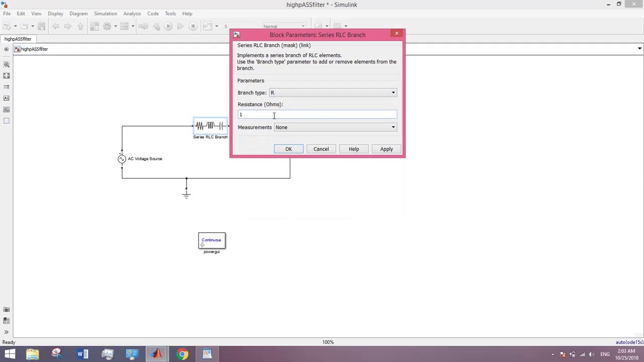Expand the model hierarchy dropdown arrow at right
This screenshot has width=644, height=362.
[639, 49]
